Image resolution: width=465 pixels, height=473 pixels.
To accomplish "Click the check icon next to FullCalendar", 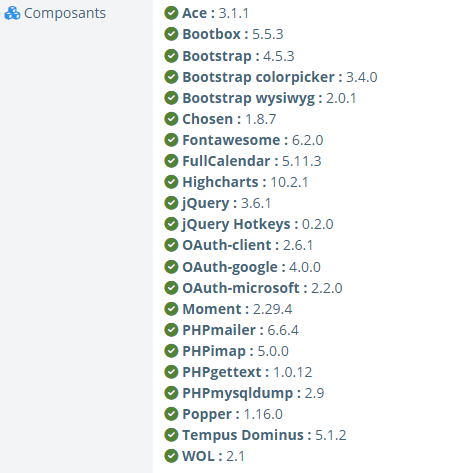I will (x=171, y=161).
